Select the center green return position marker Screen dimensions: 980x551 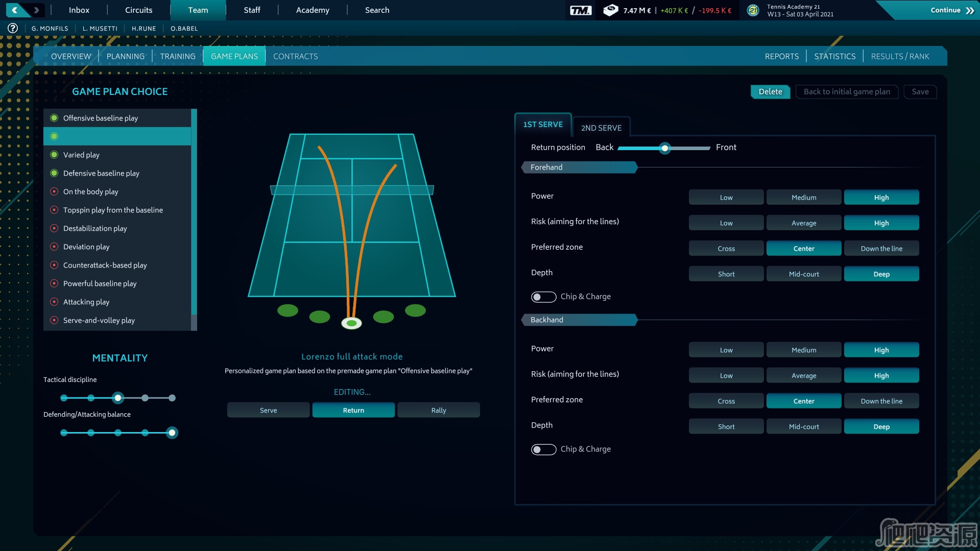click(x=351, y=323)
